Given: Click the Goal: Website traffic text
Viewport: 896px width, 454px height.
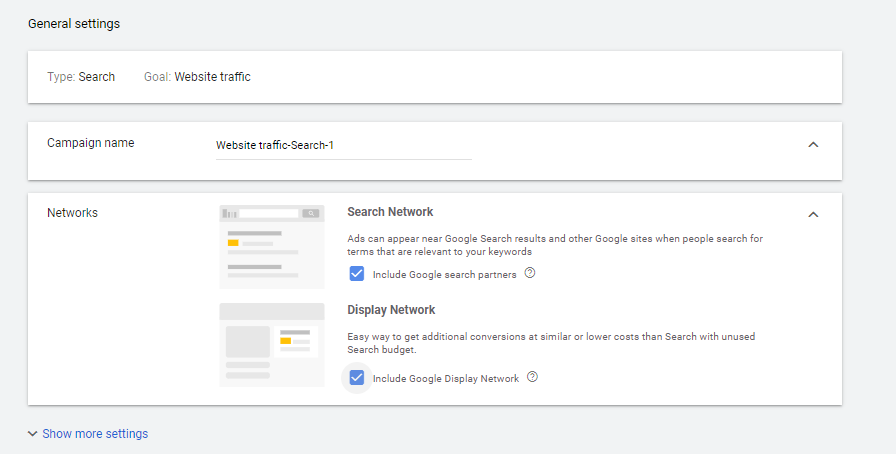Looking at the screenshot, I should [x=197, y=77].
